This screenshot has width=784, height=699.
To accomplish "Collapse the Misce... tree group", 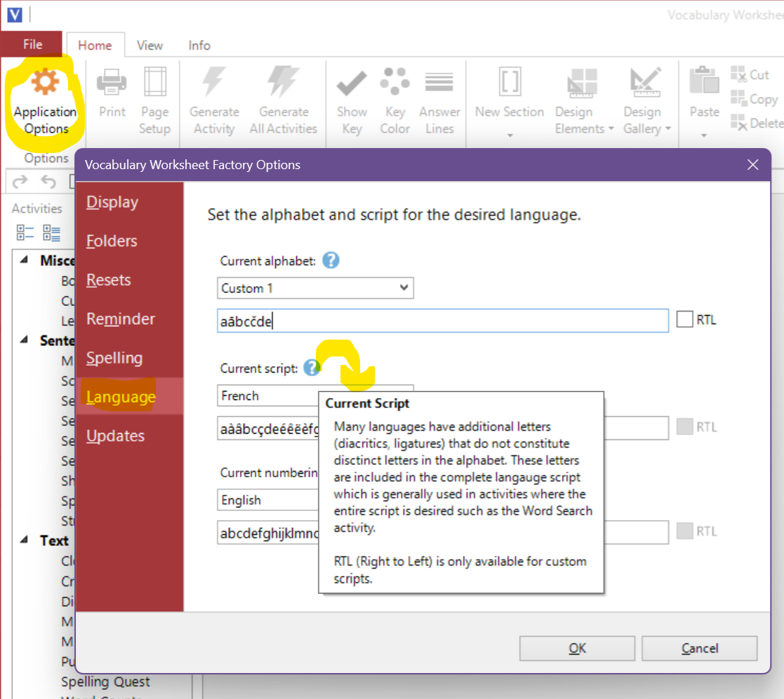I will [24, 260].
